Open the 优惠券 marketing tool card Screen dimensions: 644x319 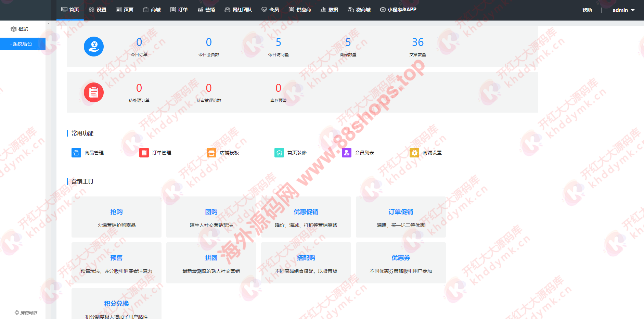(x=401, y=263)
